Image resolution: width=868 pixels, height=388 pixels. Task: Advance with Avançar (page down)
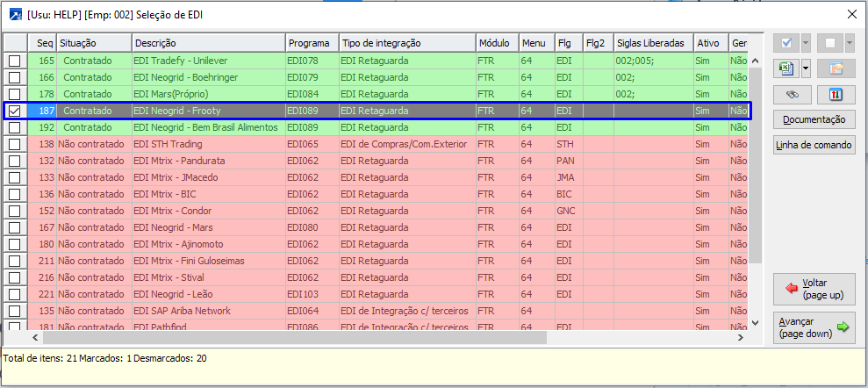[814, 327]
